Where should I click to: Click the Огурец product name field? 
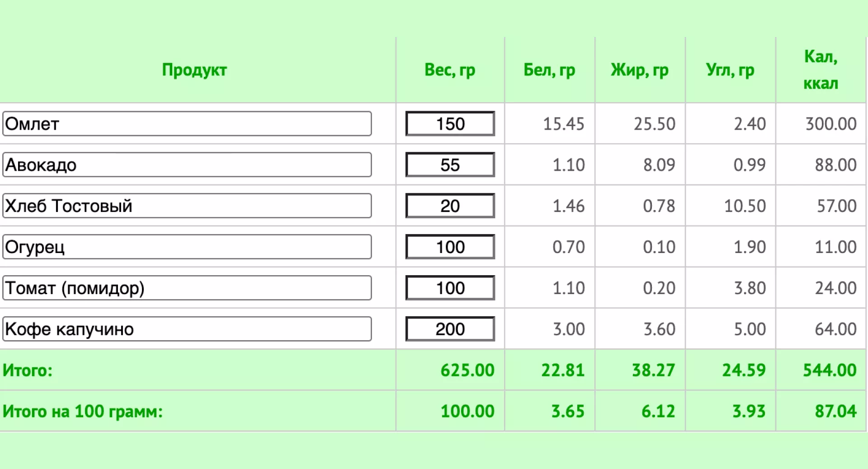187,247
